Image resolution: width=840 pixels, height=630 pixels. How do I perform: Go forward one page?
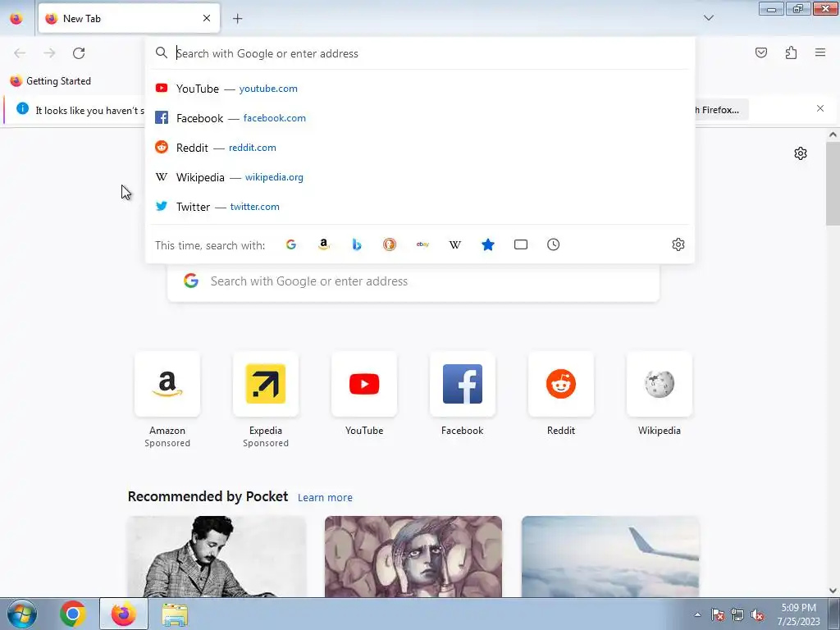49,53
